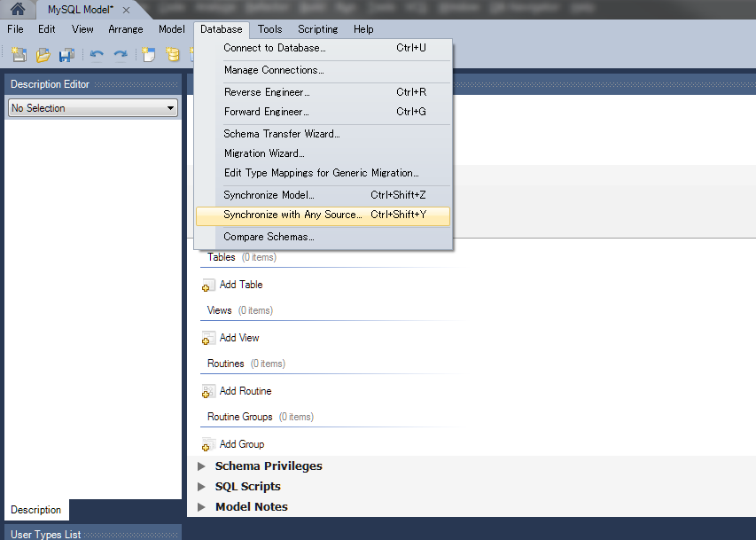The image size is (756, 540).
Task: Click the Routines section heading
Action: 226,364
